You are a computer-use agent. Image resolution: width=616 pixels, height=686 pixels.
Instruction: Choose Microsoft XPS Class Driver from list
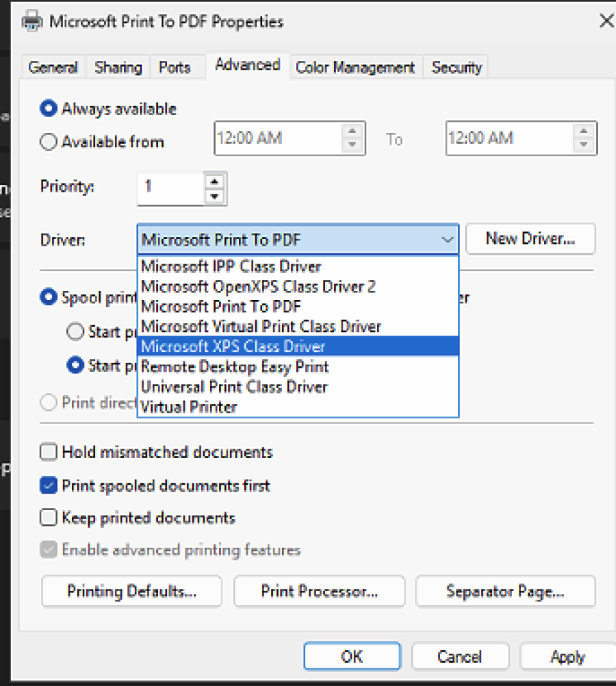pyautogui.click(x=233, y=346)
